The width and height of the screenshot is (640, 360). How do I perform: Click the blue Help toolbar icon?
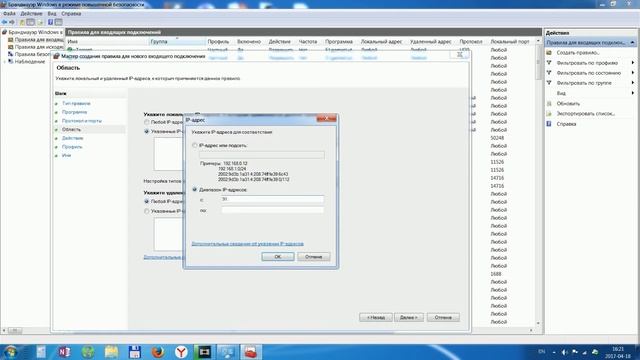[x=50, y=22]
